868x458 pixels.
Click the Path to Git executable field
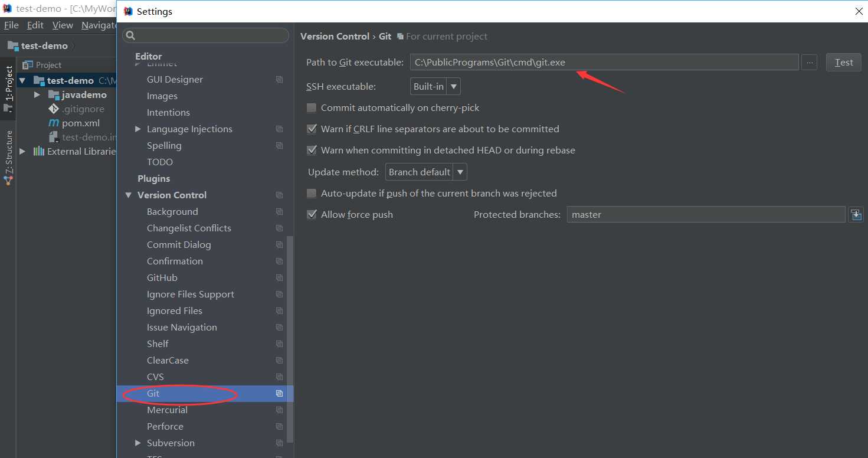pyautogui.click(x=604, y=63)
